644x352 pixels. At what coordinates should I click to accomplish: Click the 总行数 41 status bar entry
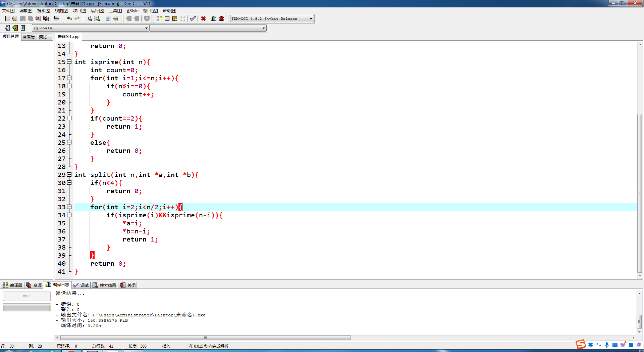pos(103,346)
